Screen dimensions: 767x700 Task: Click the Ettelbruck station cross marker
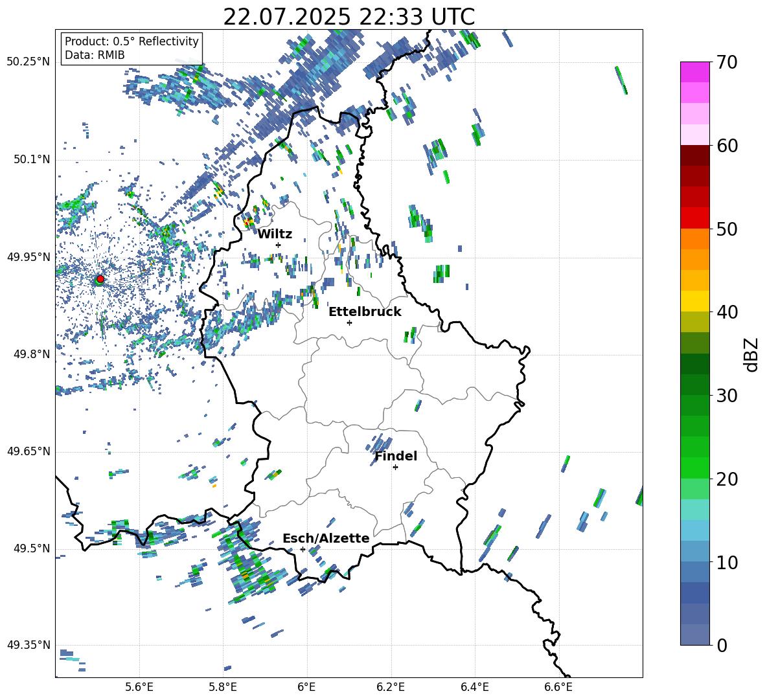pos(349,322)
